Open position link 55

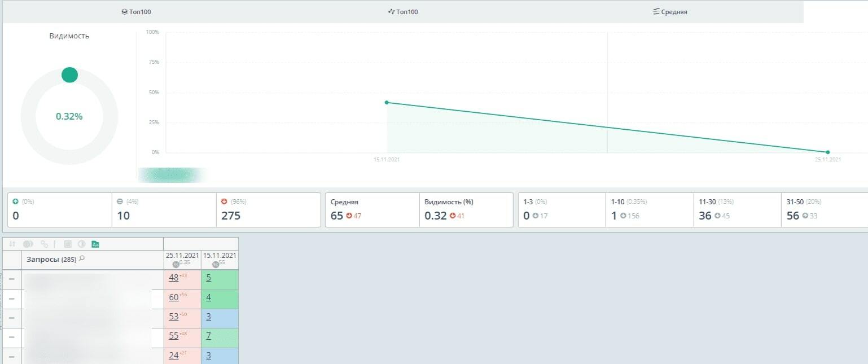point(173,336)
